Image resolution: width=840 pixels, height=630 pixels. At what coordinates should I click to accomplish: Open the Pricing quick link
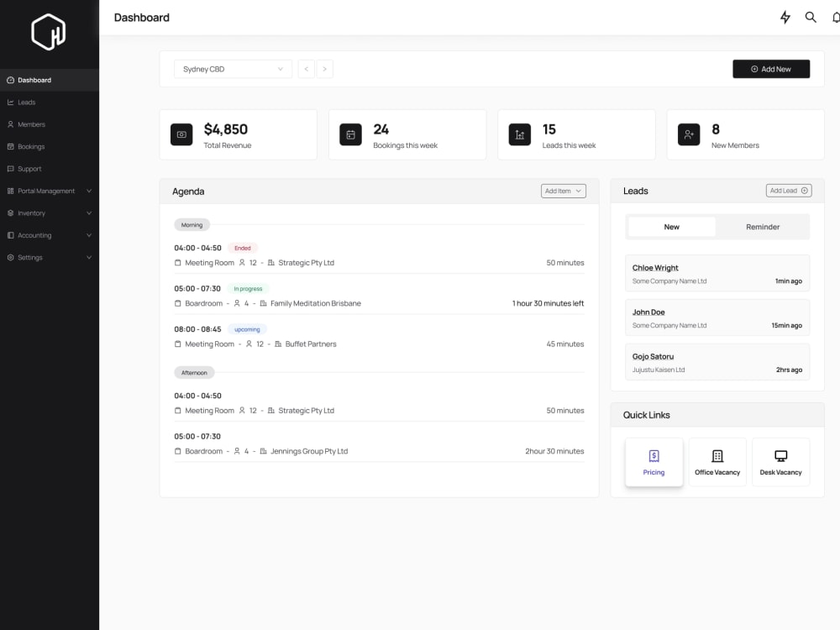click(654, 462)
